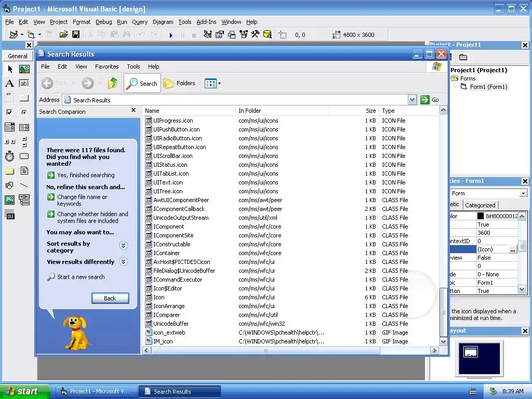
Task: Open the Data View Window toolbar icon
Action: pyautogui.click(x=268, y=34)
